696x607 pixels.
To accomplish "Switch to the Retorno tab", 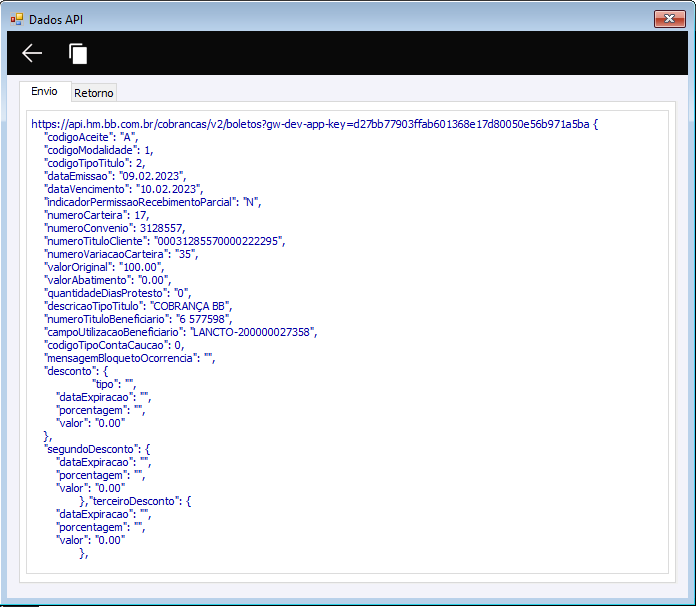I will (x=94, y=93).
